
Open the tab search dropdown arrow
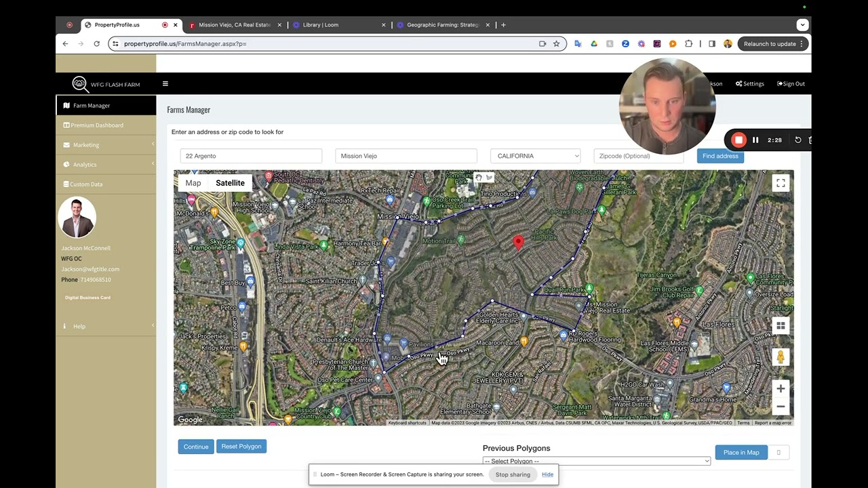point(802,25)
